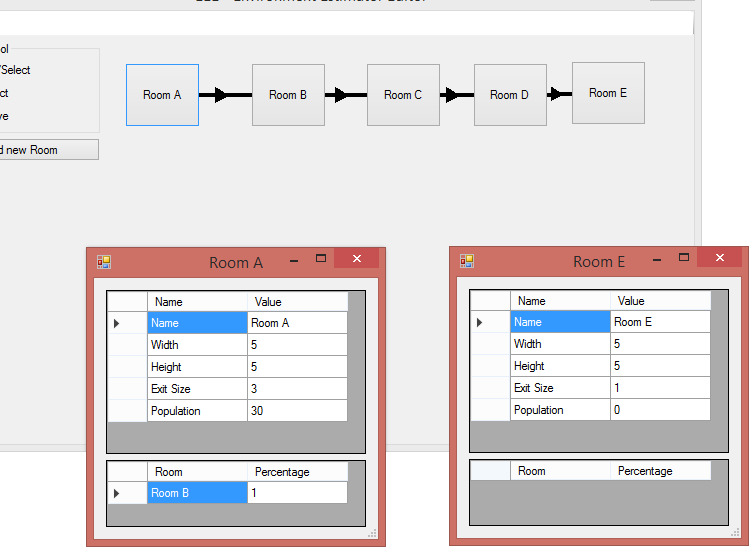This screenshot has height=547, width=749.
Task: Click the Room A window title icon
Action: point(104,262)
